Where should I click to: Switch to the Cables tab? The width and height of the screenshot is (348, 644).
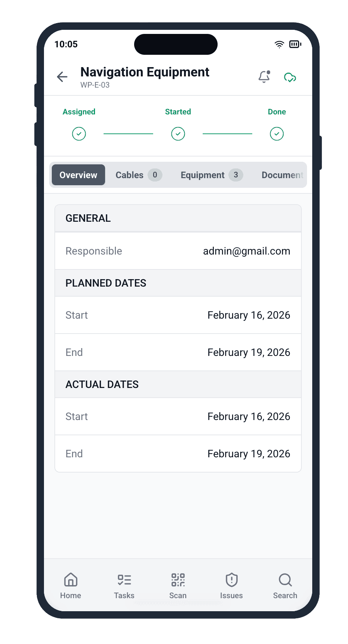pos(137,175)
